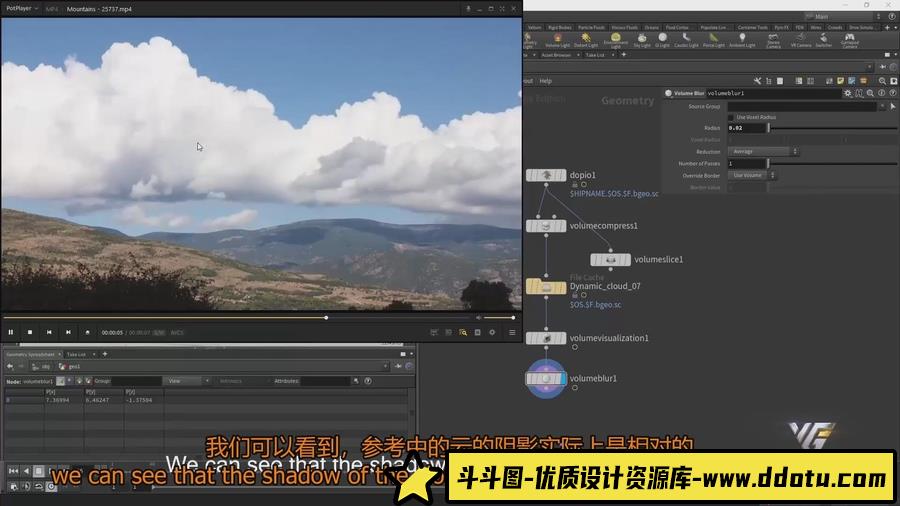Add a new pane tab beside Take List

(x=104, y=354)
